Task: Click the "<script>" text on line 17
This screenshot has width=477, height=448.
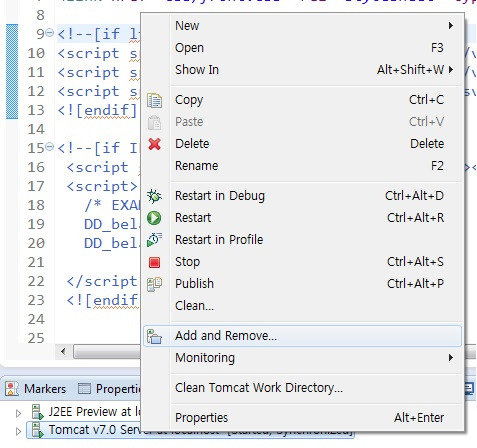Action: tap(102, 186)
